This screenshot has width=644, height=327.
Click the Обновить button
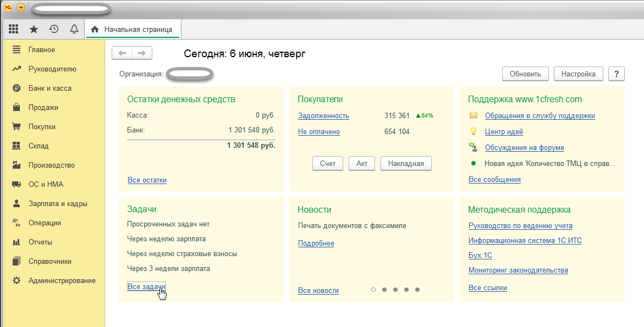point(525,74)
